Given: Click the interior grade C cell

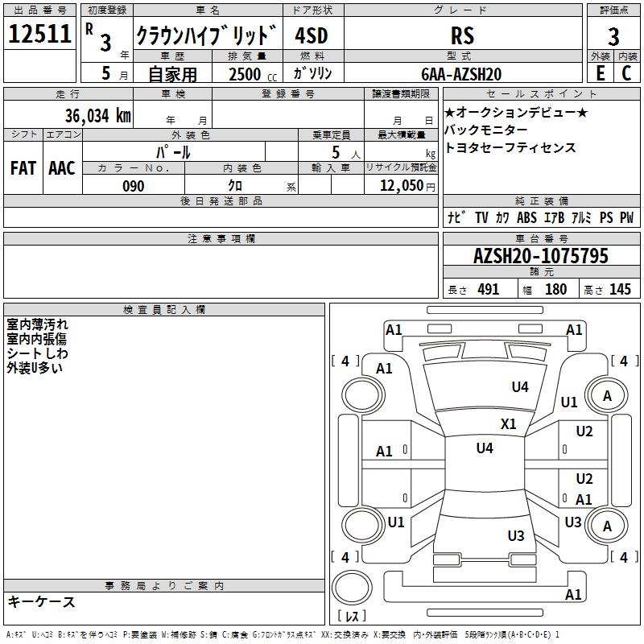Looking at the screenshot, I should coord(626,72).
